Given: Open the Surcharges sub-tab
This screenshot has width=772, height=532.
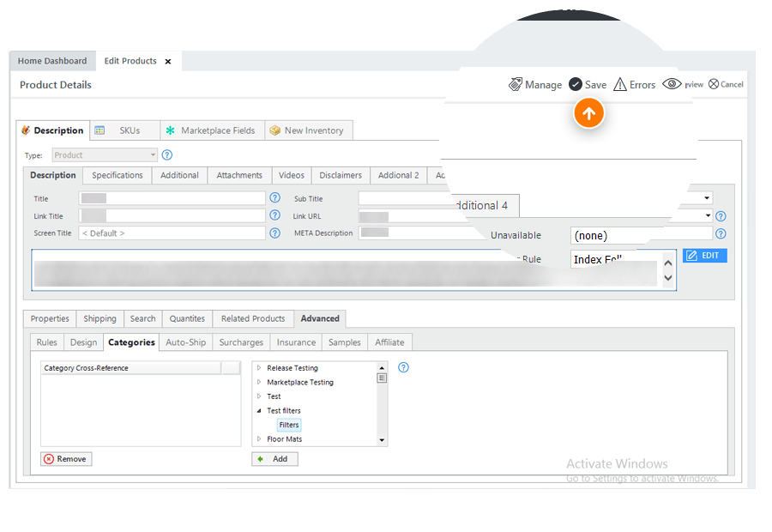Looking at the screenshot, I should click(x=241, y=342).
